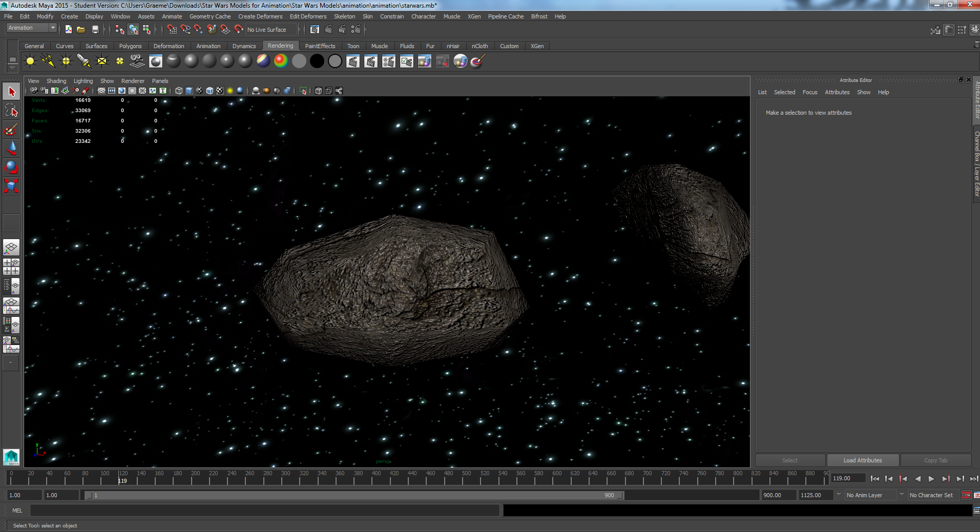
Task: Open the Animation menu set dropdown
Action: (x=31, y=28)
